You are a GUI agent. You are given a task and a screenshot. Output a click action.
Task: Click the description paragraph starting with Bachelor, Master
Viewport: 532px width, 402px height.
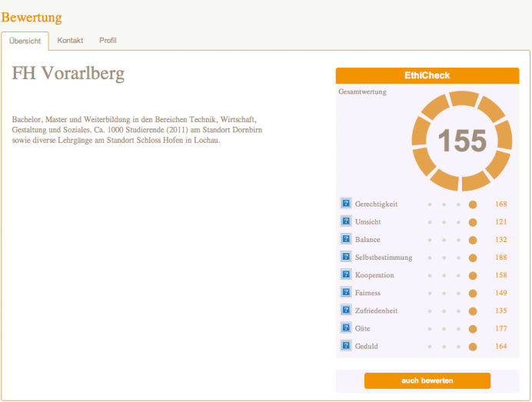point(137,130)
